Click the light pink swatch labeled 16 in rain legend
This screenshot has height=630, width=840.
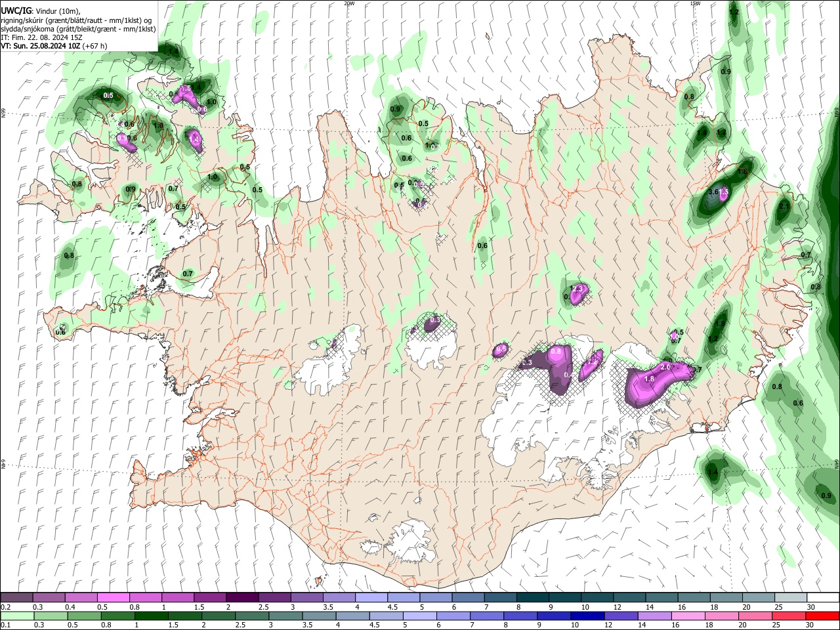coord(687,616)
